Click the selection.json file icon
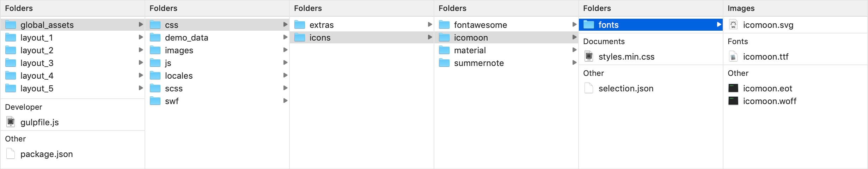868x169 pixels. click(589, 88)
